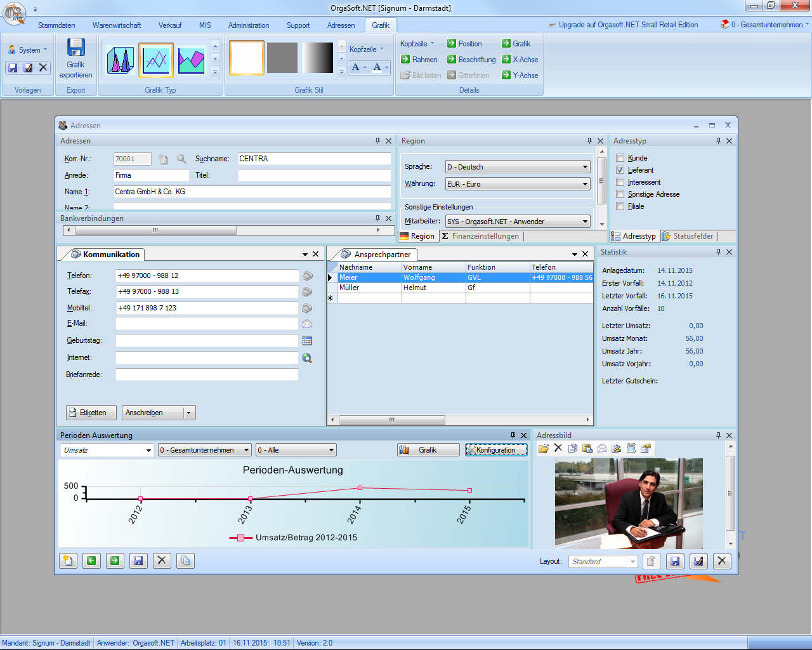Click the search magnifier next to Korr.-Nr.
This screenshot has width=812, height=650.
pos(181,159)
